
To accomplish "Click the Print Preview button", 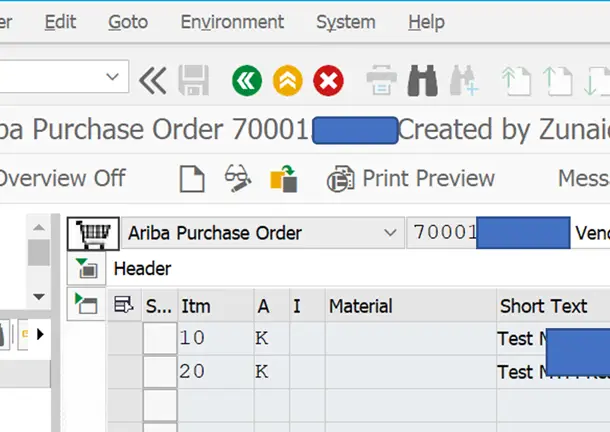I will point(411,179).
